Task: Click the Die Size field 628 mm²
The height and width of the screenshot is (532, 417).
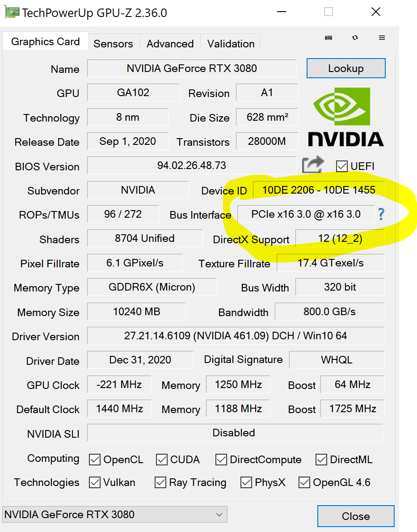Action: 267,117
